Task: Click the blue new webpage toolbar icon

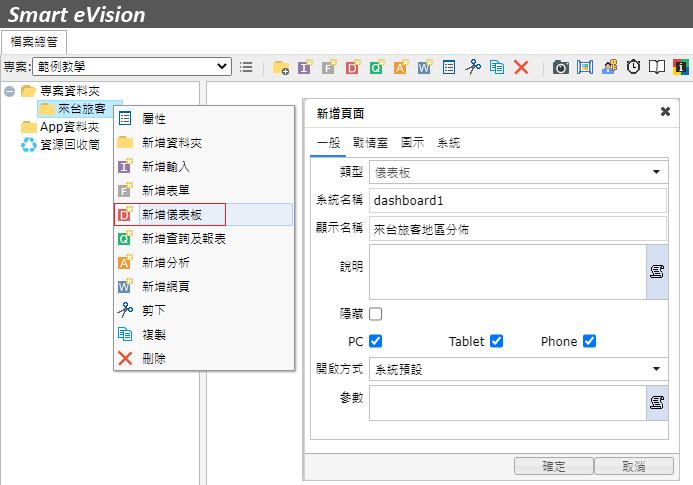Action: click(x=424, y=67)
